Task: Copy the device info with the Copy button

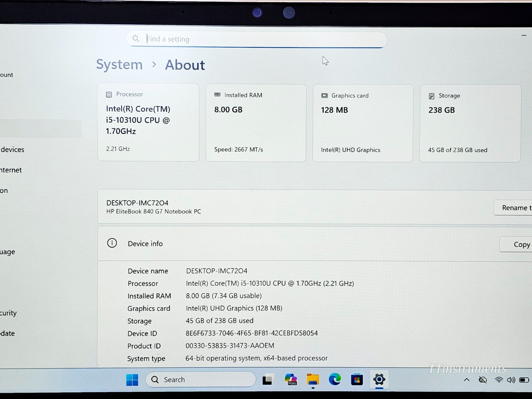Action: point(516,244)
